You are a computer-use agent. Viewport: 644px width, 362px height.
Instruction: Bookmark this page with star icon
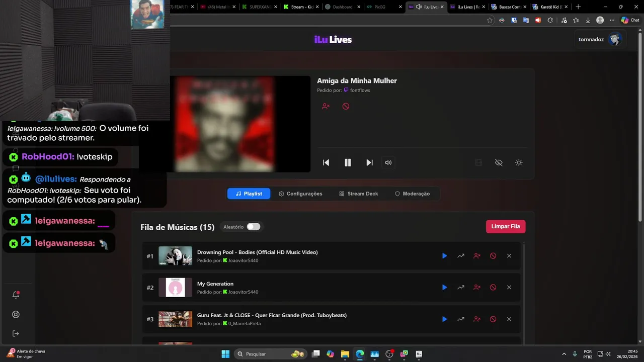pyautogui.click(x=490, y=20)
